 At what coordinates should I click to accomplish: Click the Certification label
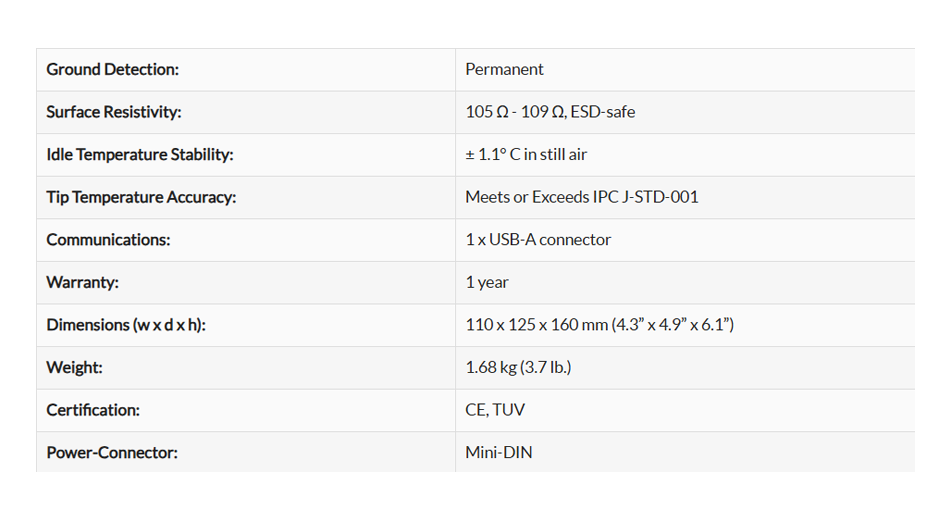coord(93,410)
